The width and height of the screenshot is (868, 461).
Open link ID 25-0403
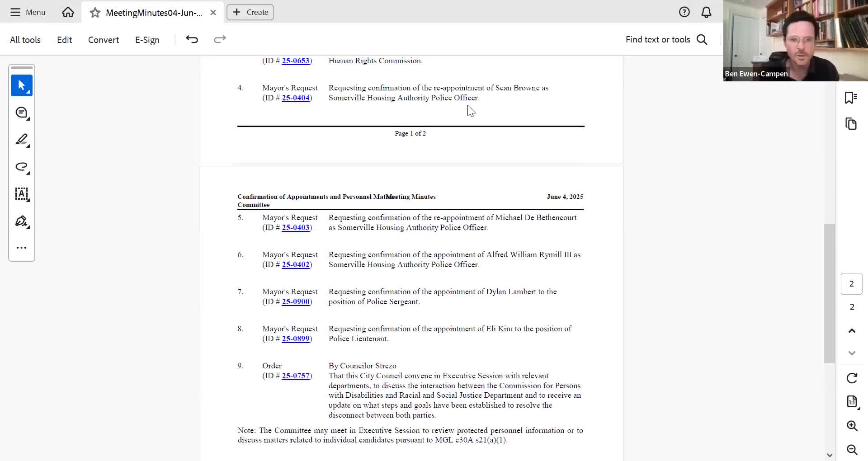296,227
